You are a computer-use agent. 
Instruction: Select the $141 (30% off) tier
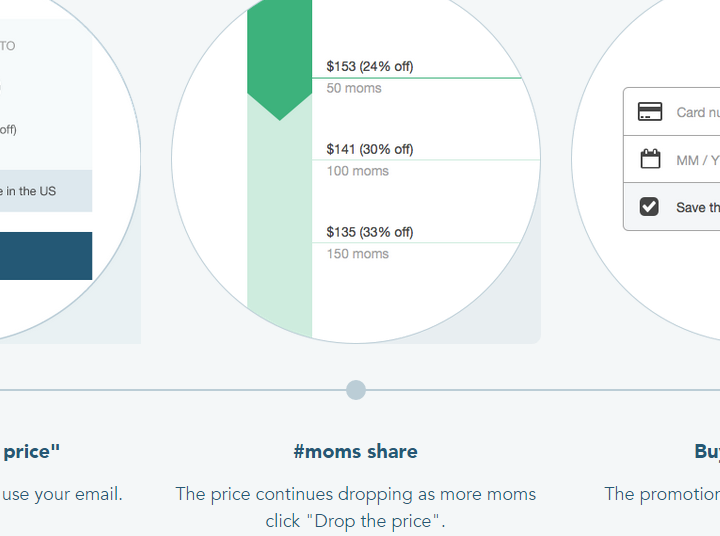(x=370, y=149)
